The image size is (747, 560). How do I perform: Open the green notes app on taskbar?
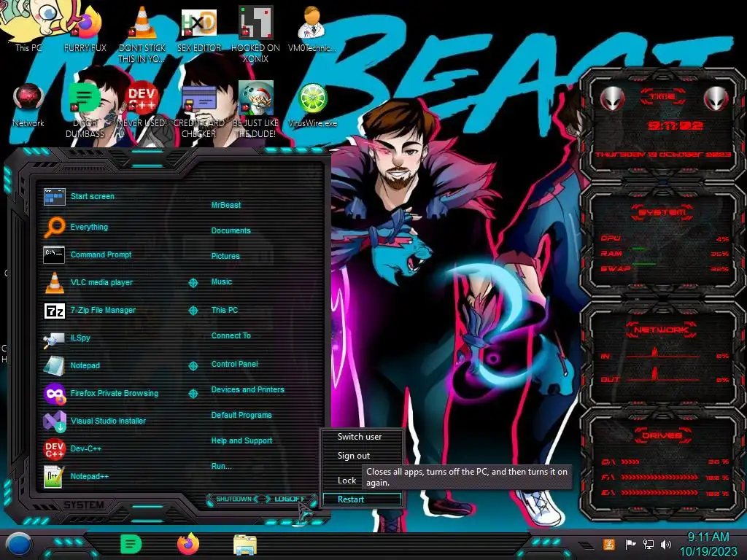click(131, 544)
